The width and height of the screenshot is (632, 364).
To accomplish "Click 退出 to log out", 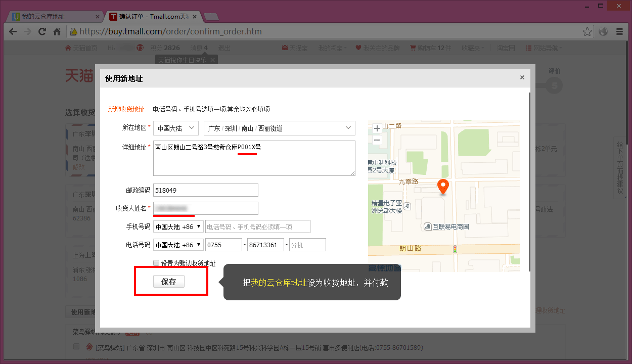I will [x=224, y=48].
